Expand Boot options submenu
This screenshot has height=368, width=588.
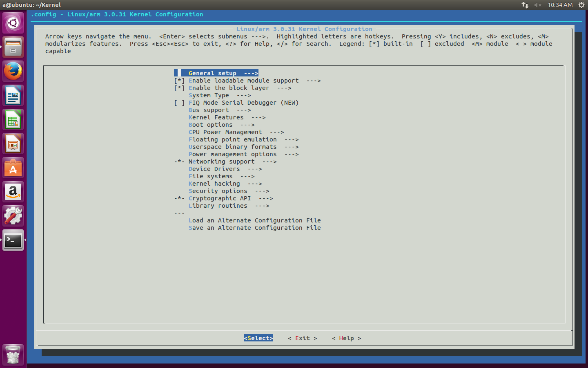[x=221, y=125]
